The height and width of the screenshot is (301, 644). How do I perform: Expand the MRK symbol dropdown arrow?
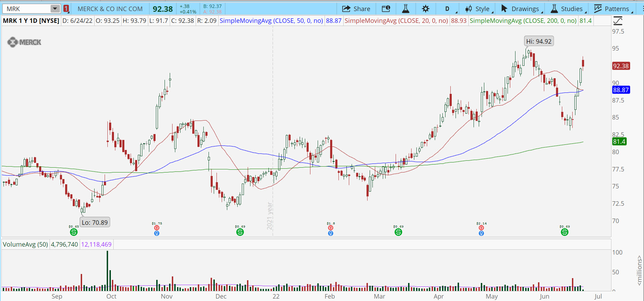click(x=55, y=9)
